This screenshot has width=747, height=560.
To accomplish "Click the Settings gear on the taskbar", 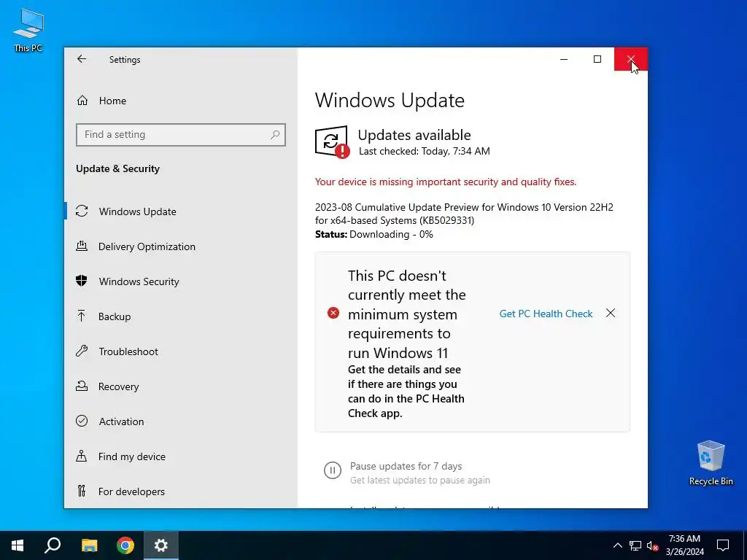I will [x=161, y=545].
